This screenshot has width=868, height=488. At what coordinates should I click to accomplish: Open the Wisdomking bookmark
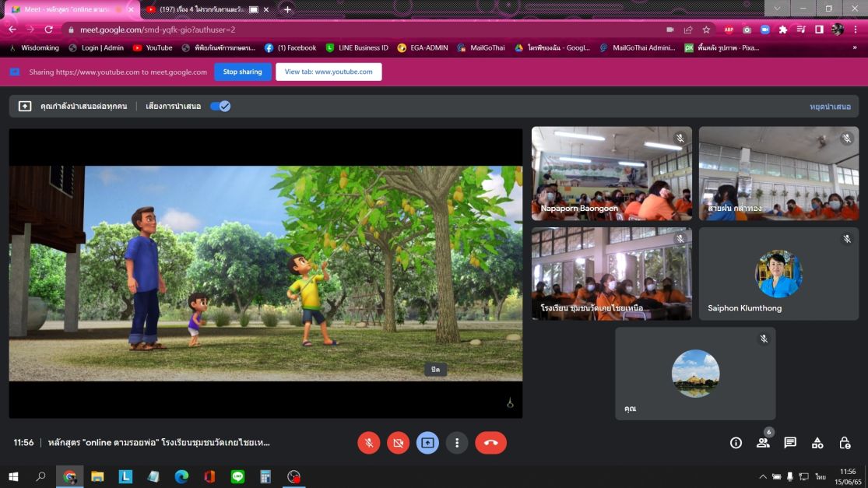point(34,48)
